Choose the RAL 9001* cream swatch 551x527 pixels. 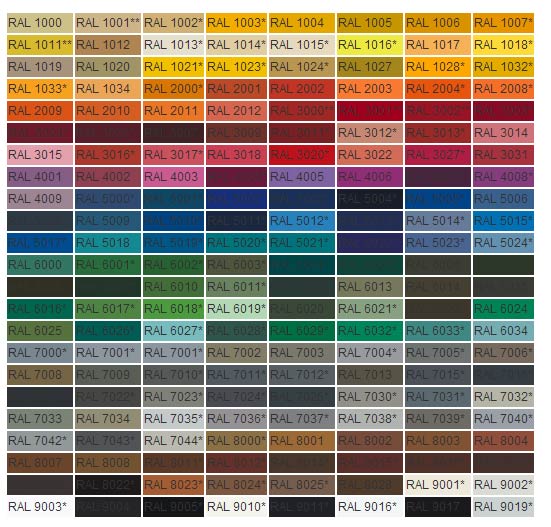click(x=437, y=485)
